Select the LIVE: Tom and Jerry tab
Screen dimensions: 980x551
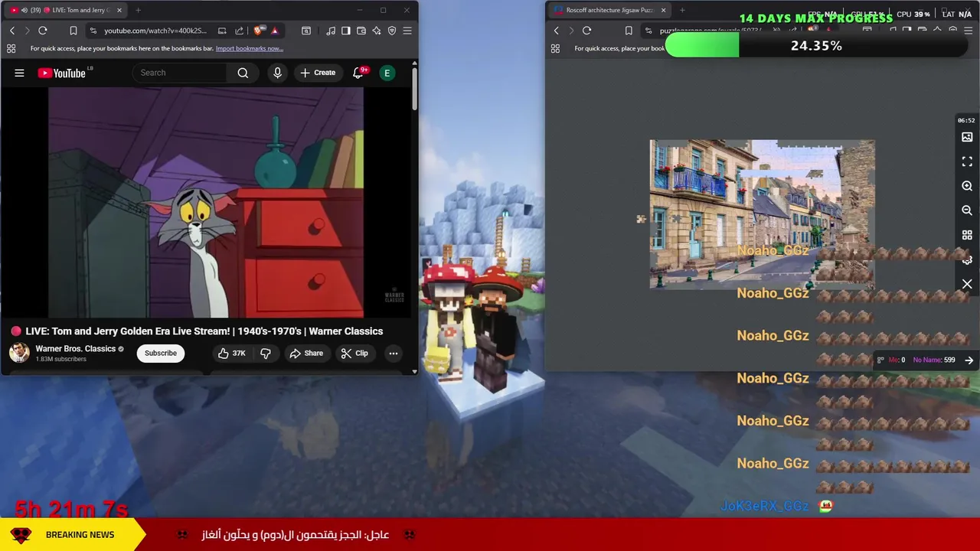coord(65,10)
